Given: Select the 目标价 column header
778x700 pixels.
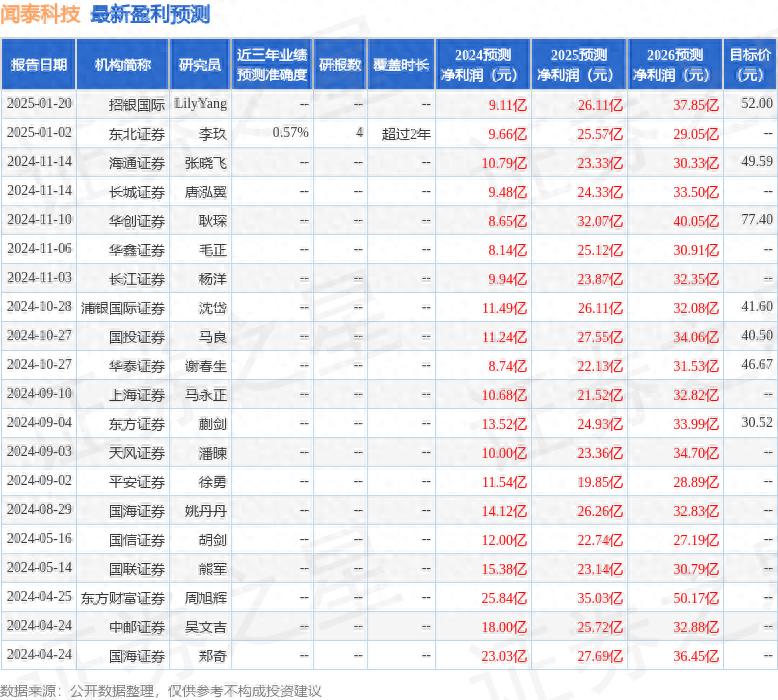Looking at the screenshot, I should pyautogui.click(x=750, y=64).
